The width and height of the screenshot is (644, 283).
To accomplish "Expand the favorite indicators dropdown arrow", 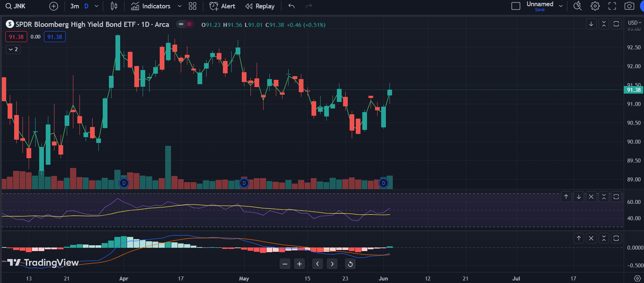I will pos(180,6).
